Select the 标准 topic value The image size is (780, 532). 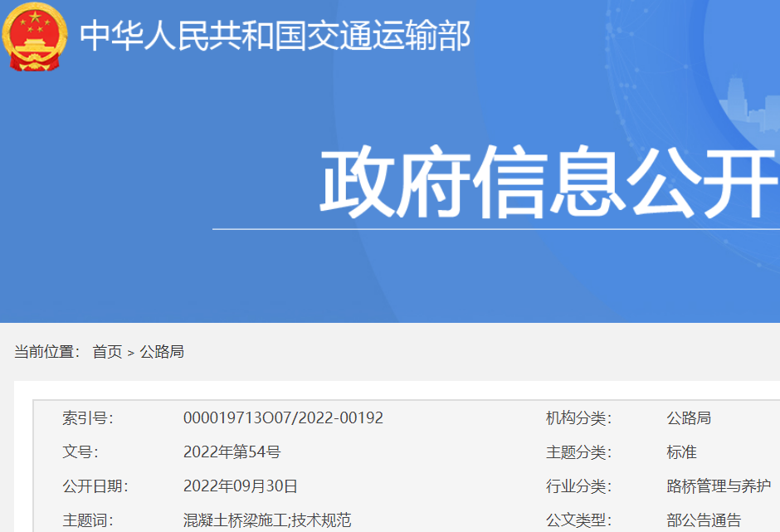pyautogui.click(x=681, y=451)
